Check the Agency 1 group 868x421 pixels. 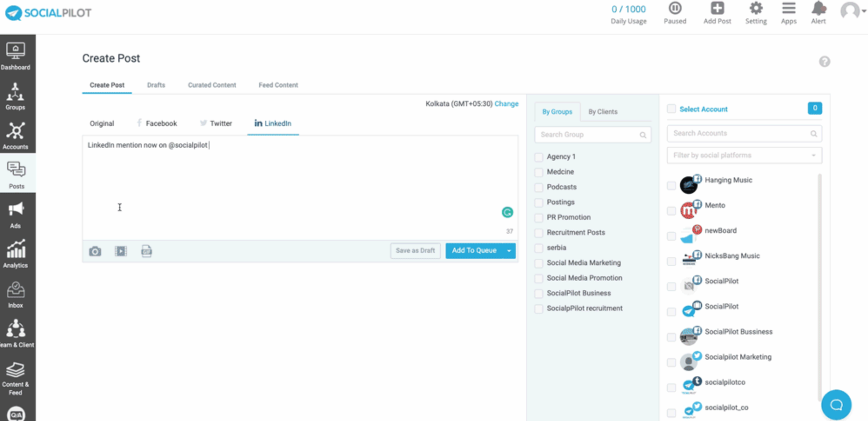(539, 157)
